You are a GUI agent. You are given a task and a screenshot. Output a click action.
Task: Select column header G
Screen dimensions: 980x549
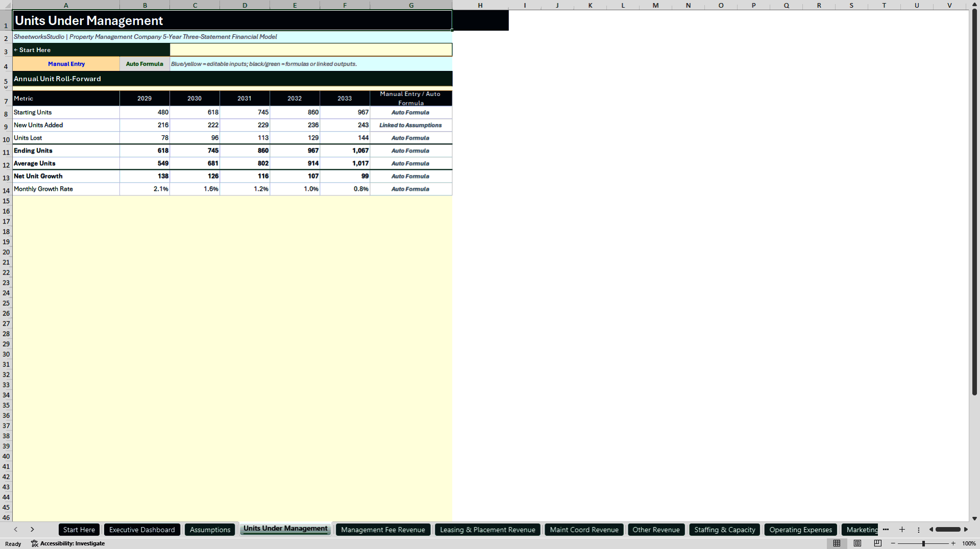(x=411, y=5)
